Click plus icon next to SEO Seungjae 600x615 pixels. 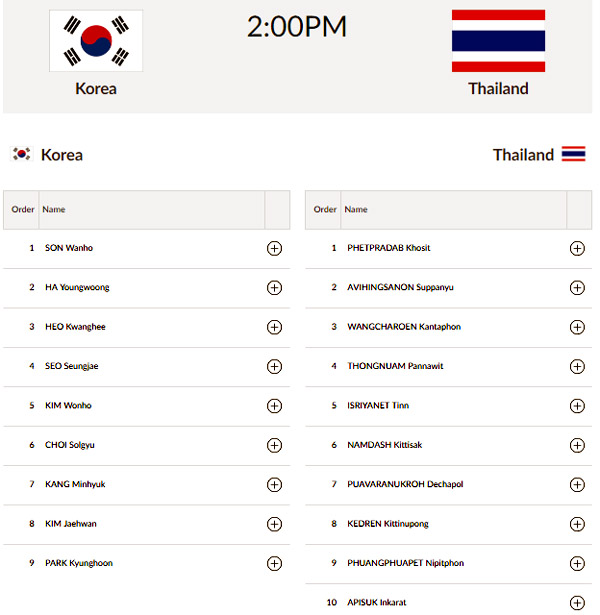pyautogui.click(x=275, y=366)
